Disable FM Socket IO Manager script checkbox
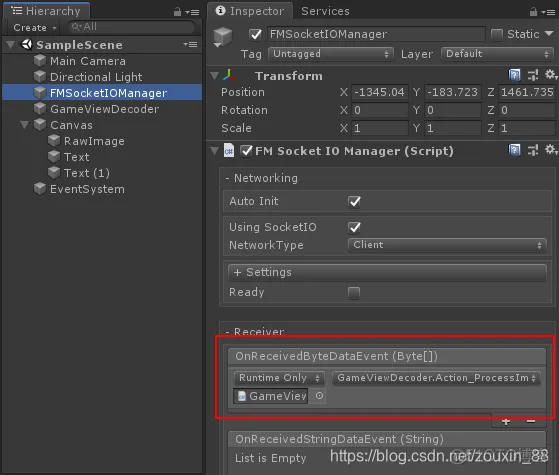The height and width of the screenshot is (475, 559). coord(246,150)
